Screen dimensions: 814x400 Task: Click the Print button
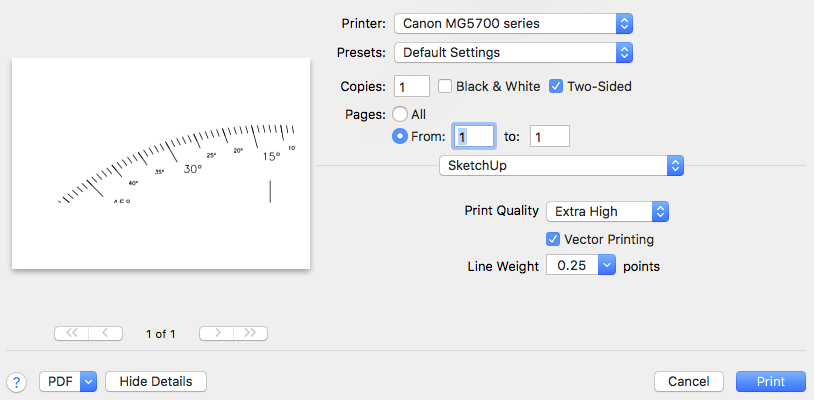tap(770, 381)
